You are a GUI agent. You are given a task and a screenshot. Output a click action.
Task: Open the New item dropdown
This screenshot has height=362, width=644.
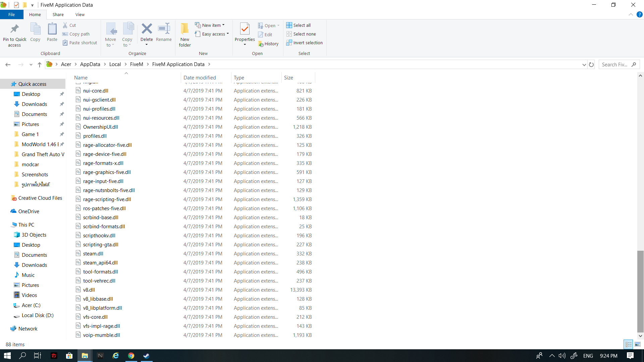pos(210,25)
